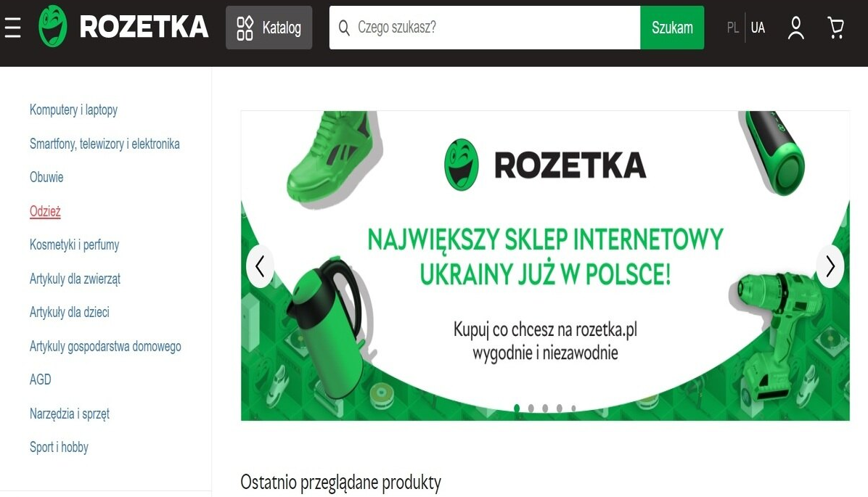The width and height of the screenshot is (868, 497).
Task: Click the Szukam search button
Action: [672, 28]
